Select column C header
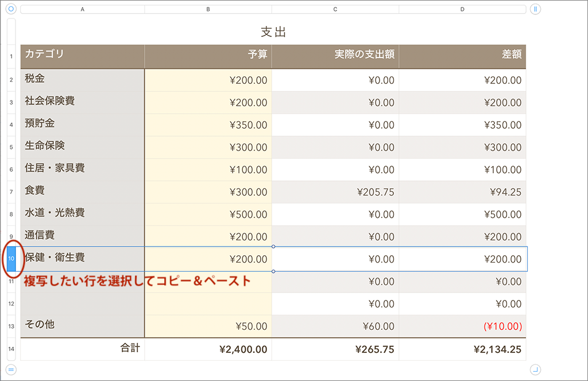Viewport: 588px width, 381px height. (335, 9)
